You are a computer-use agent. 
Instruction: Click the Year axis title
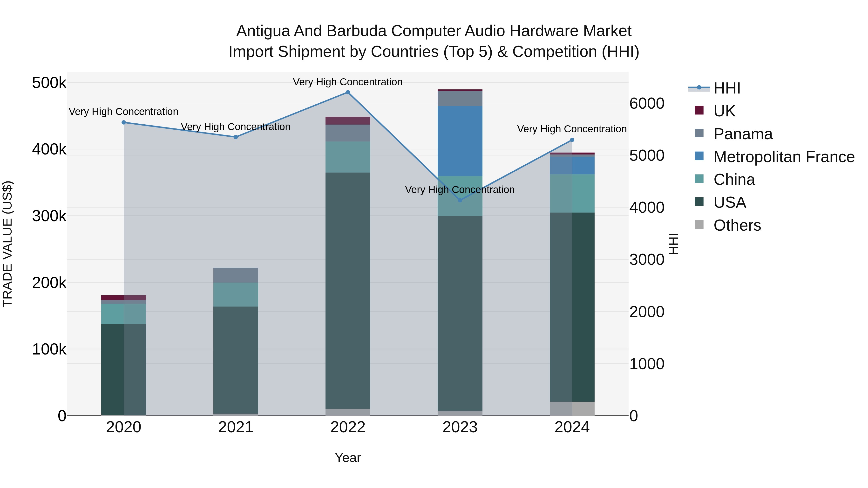pyautogui.click(x=348, y=458)
